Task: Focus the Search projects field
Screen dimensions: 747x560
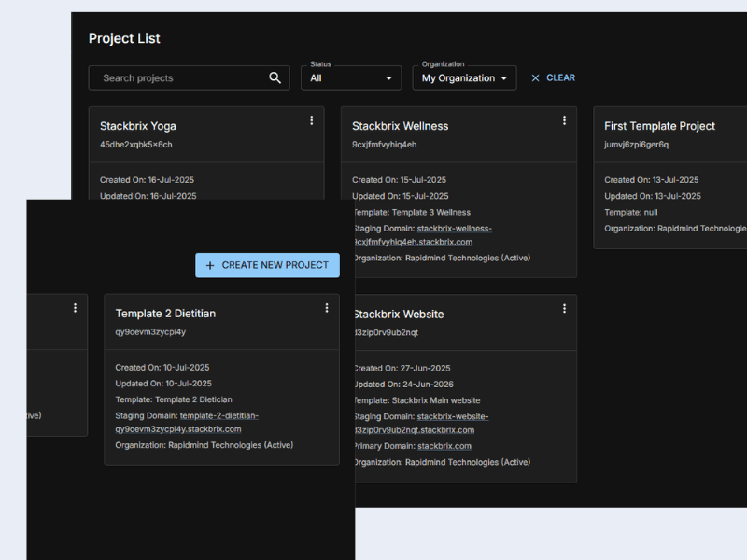Action: click(190, 78)
